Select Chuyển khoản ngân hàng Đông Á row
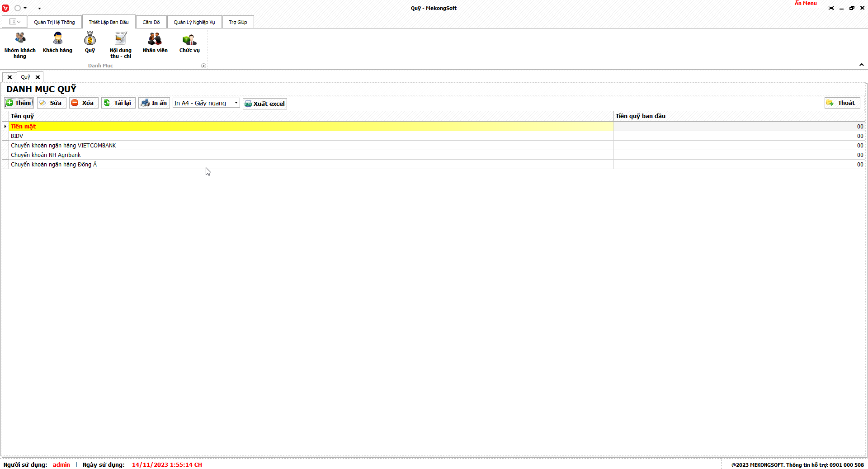868x469 pixels. pos(434,165)
